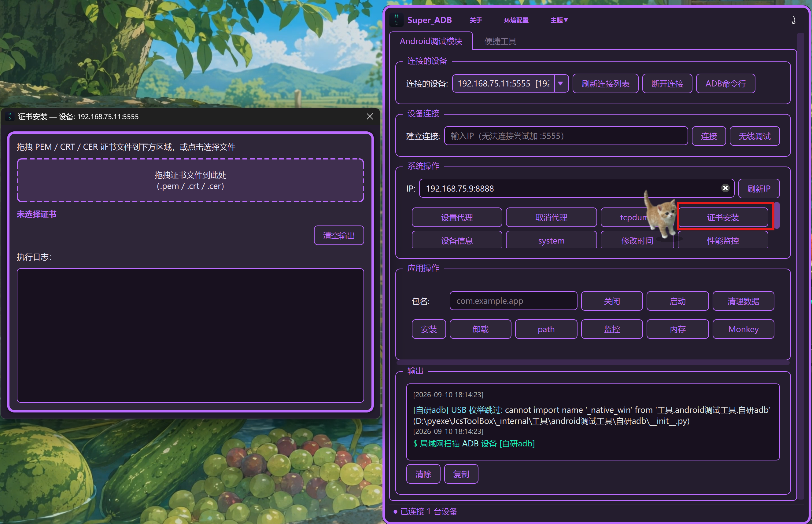The image size is (812, 524).
Task: Click the 证书安装 dialog title bar icon
Action: pos(10,117)
